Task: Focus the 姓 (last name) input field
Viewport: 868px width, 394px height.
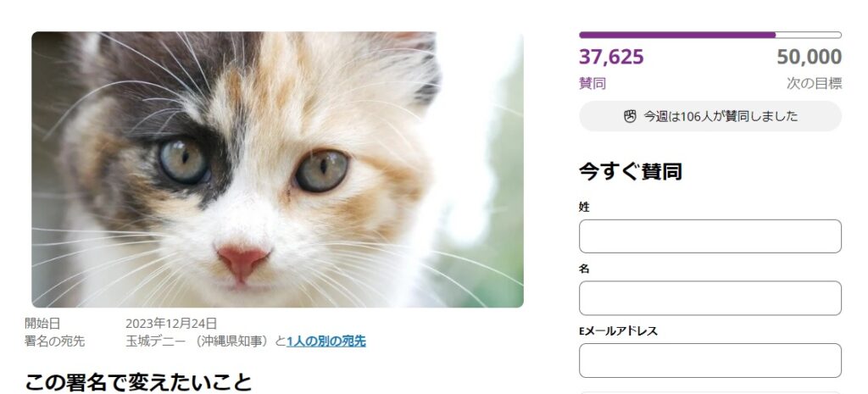Action: point(709,236)
